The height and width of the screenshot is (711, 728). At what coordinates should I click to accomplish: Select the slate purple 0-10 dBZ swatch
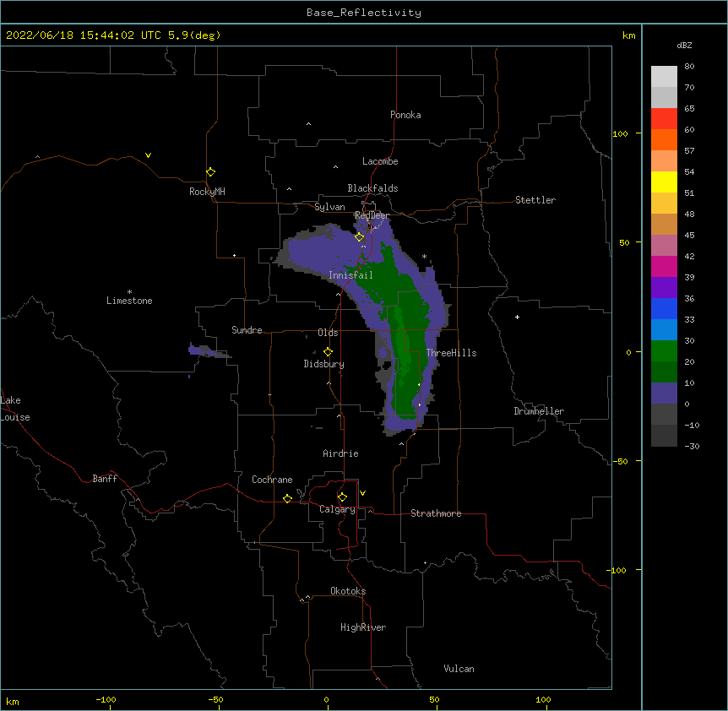tap(664, 393)
